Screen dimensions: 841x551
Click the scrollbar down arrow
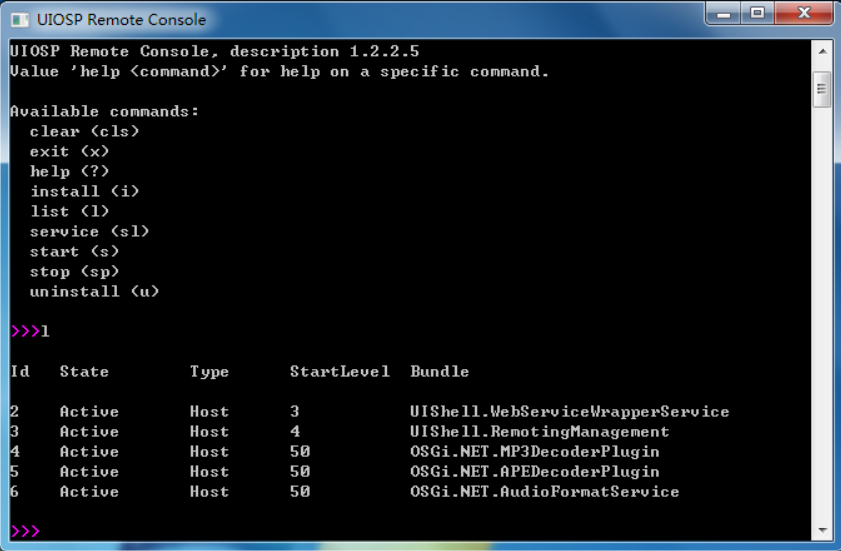[x=822, y=530]
